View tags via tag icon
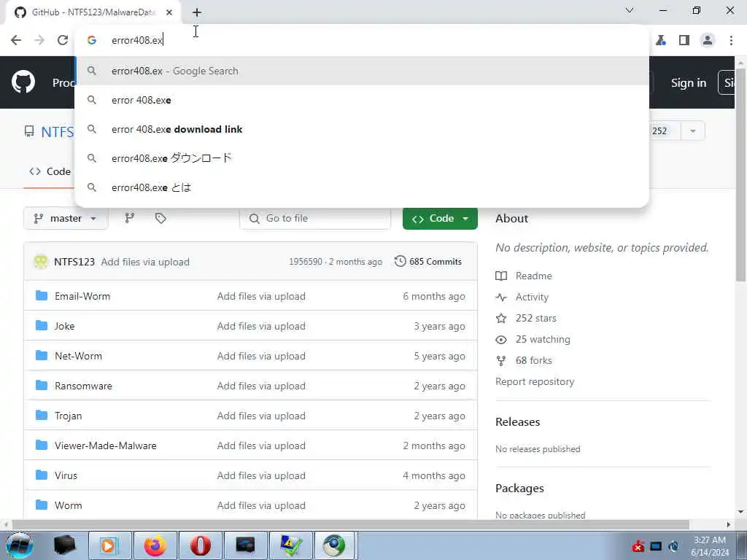 [x=160, y=218]
